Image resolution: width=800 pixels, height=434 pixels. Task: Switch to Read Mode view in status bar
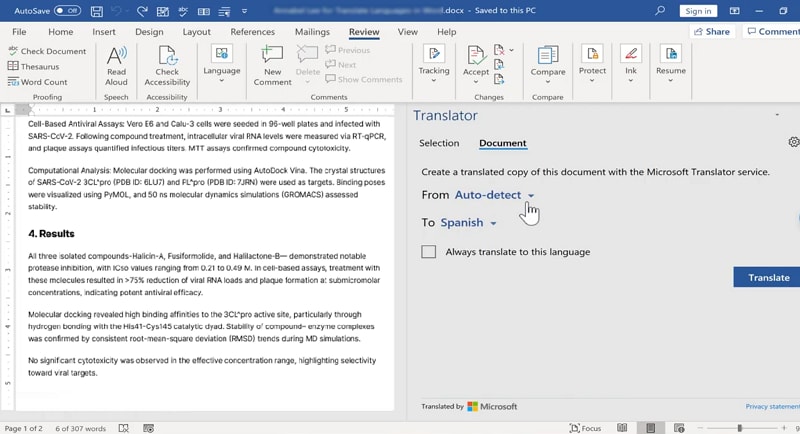[622, 428]
